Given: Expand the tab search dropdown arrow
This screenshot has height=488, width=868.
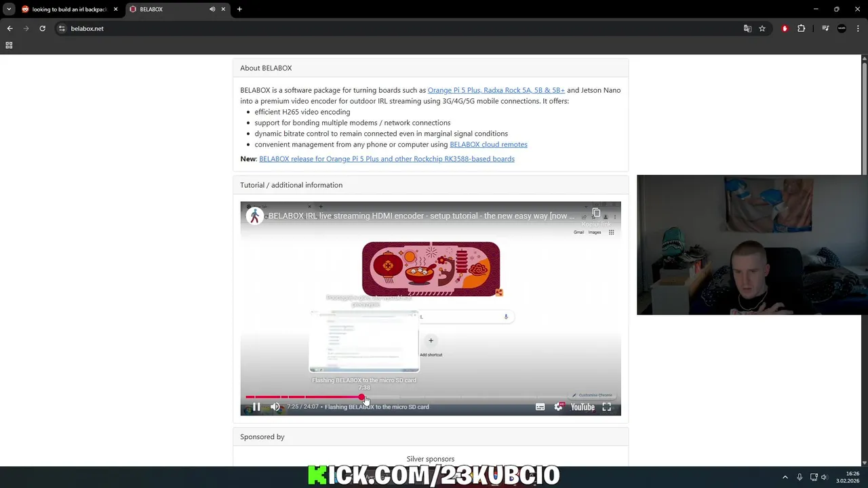Looking at the screenshot, I should pyautogui.click(x=9, y=9).
